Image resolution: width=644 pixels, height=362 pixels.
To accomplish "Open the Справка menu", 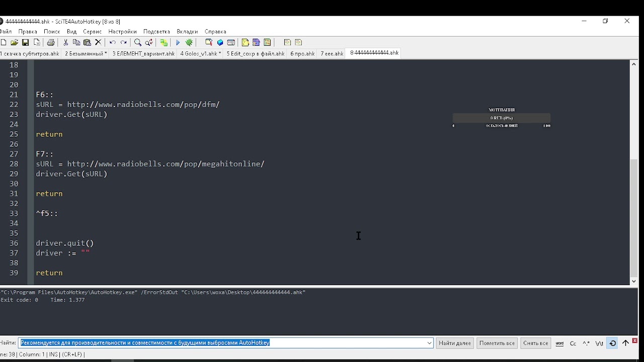I will click(x=215, y=32).
